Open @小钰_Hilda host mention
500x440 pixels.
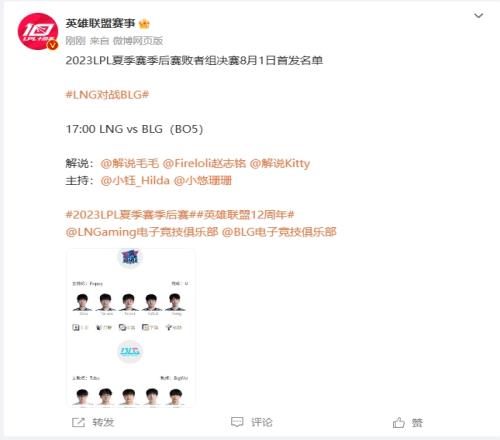(x=135, y=181)
